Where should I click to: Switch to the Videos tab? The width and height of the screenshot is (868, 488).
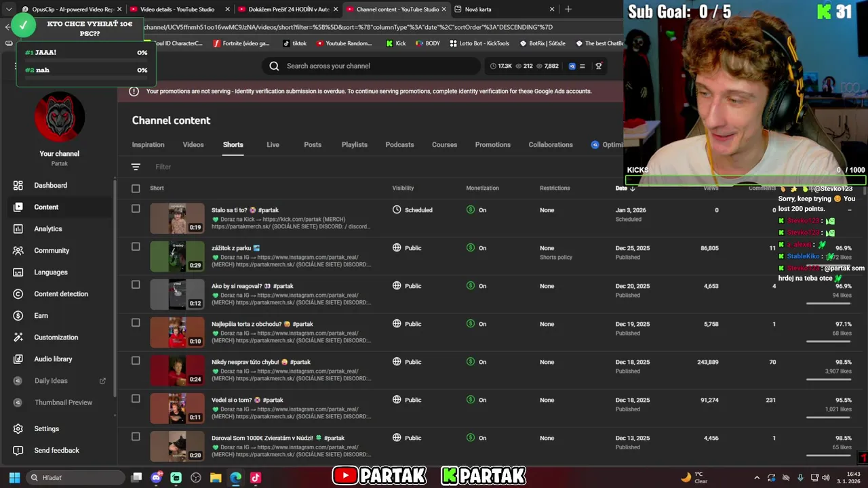(x=193, y=144)
